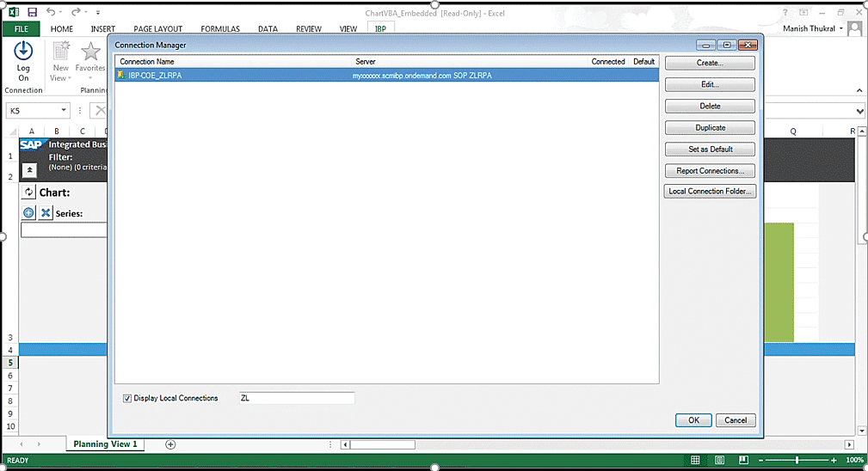Image resolution: width=868 pixels, height=471 pixels.
Task: Click the Excel Help question mark icon
Action: click(x=785, y=12)
